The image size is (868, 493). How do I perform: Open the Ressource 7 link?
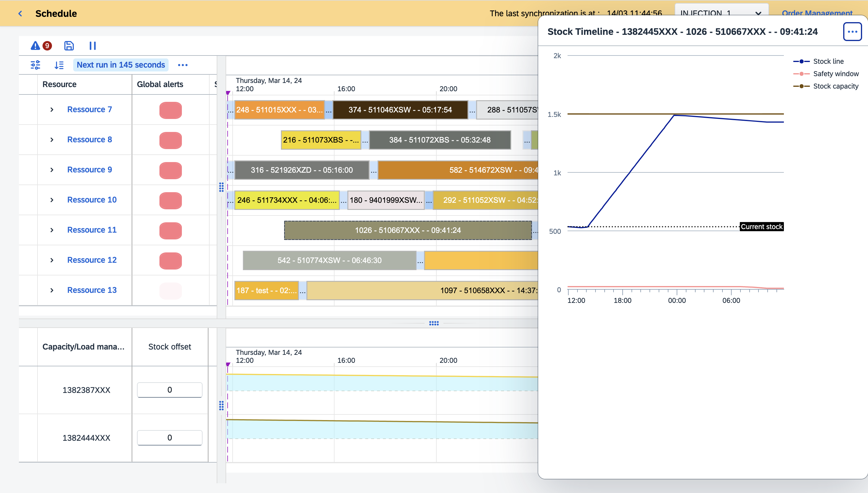coord(89,109)
